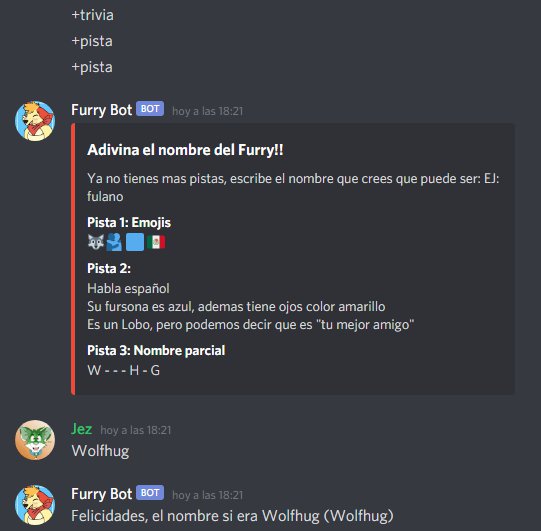Click the +trivia command message

(92, 15)
